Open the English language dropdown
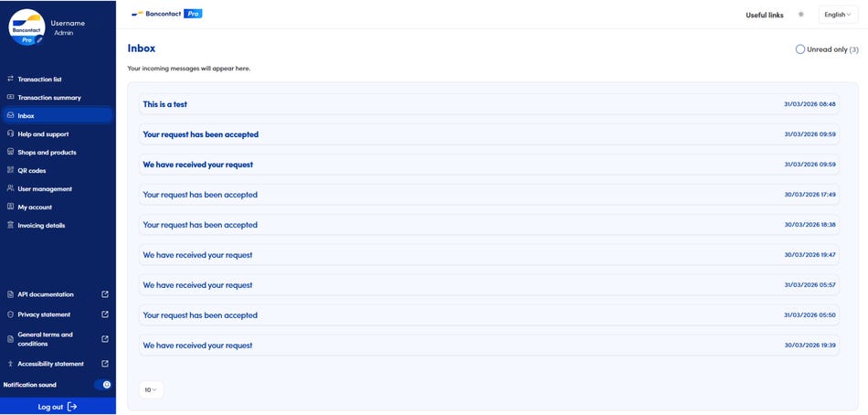This screenshot has height=415, width=868. (x=838, y=15)
